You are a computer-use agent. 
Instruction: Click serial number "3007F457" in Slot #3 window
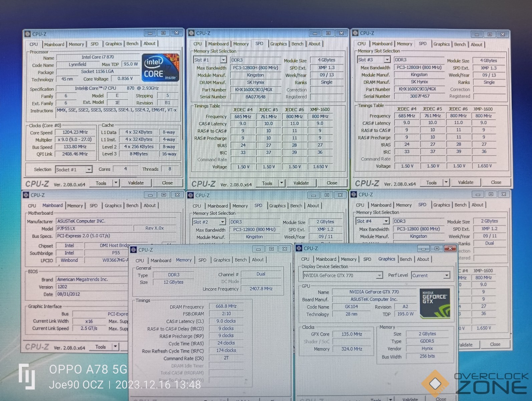tap(420, 96)
